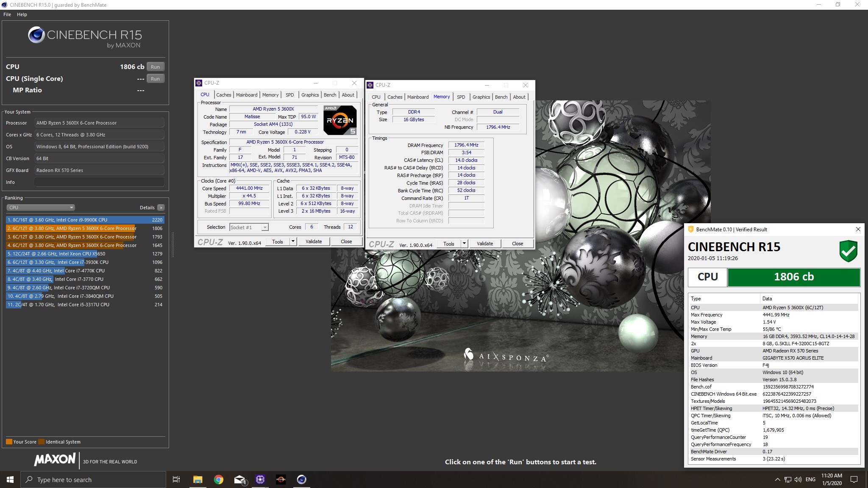
Task: Open Graphics tab in left CPU-Z window
Action: pos(310,95)
